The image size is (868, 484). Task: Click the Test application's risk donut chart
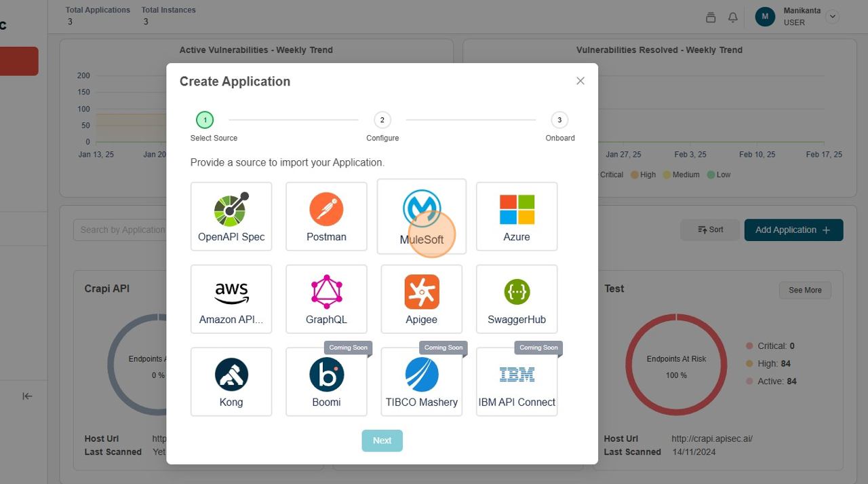[x=676, y=364]
